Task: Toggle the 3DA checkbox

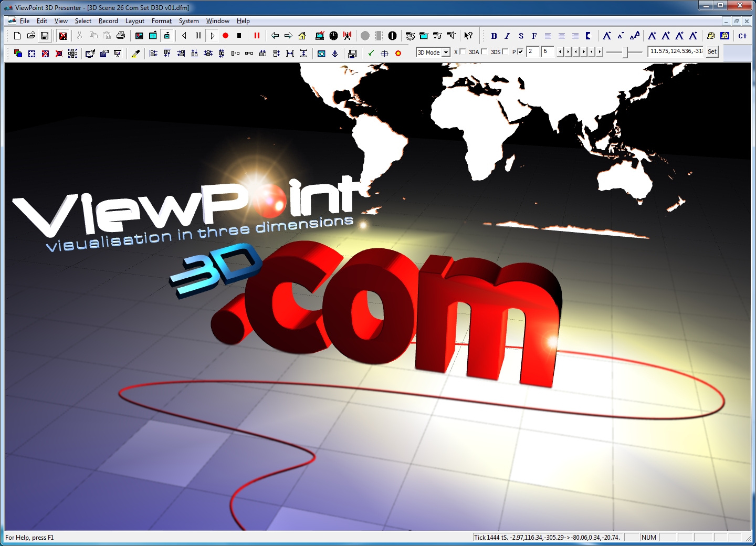Action: point(484,51)
